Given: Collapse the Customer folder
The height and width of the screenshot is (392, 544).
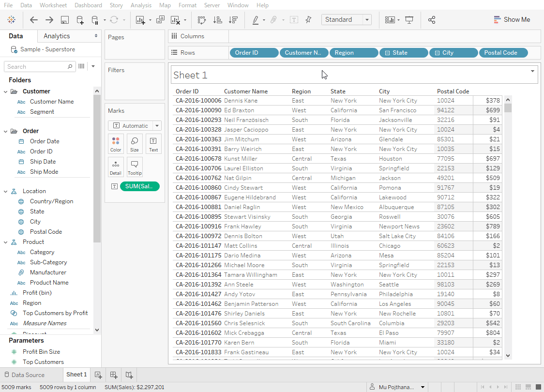Looking at the screenshot, I should (x=6, y=91).
